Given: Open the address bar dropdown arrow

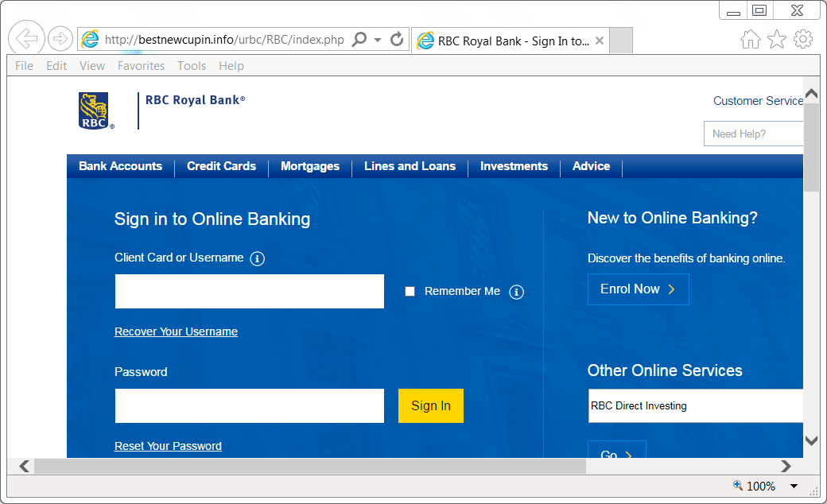Looking at the screenshot, I should click(378, 40).
